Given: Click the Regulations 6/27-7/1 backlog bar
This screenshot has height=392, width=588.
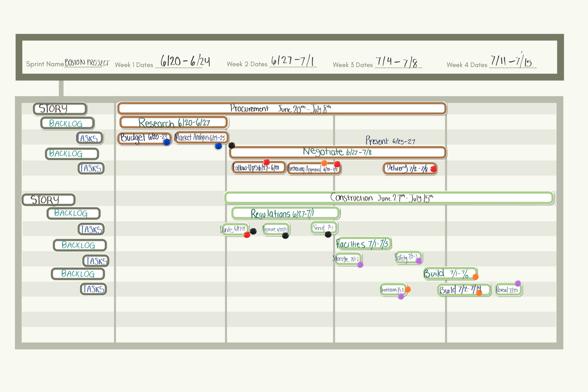Looking at the screenshot, I should pyautogui.click(x=285, y=213).
